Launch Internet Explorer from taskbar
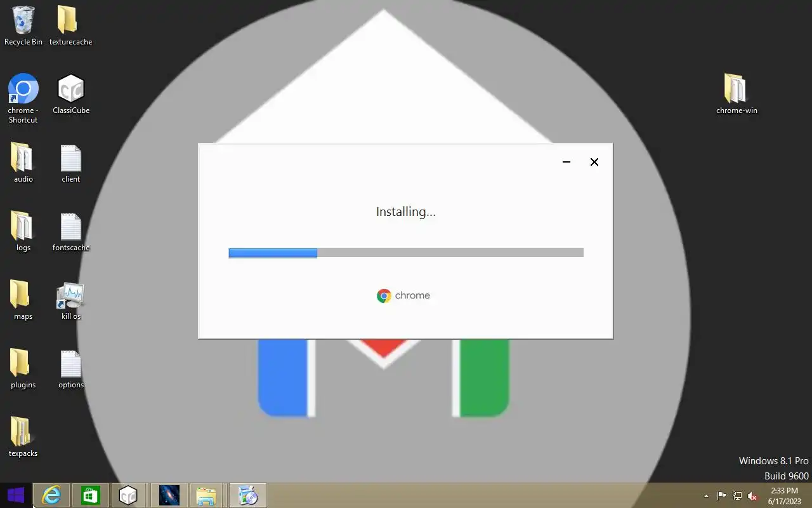The width and height of the screenshot is (812, 508). [x=51, y=495]
